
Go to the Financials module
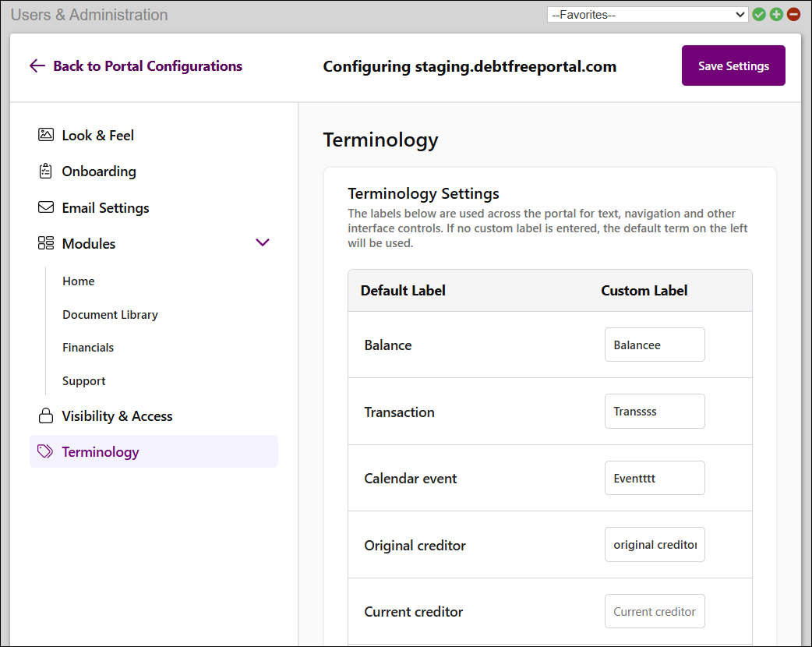(x=88, y=348)
